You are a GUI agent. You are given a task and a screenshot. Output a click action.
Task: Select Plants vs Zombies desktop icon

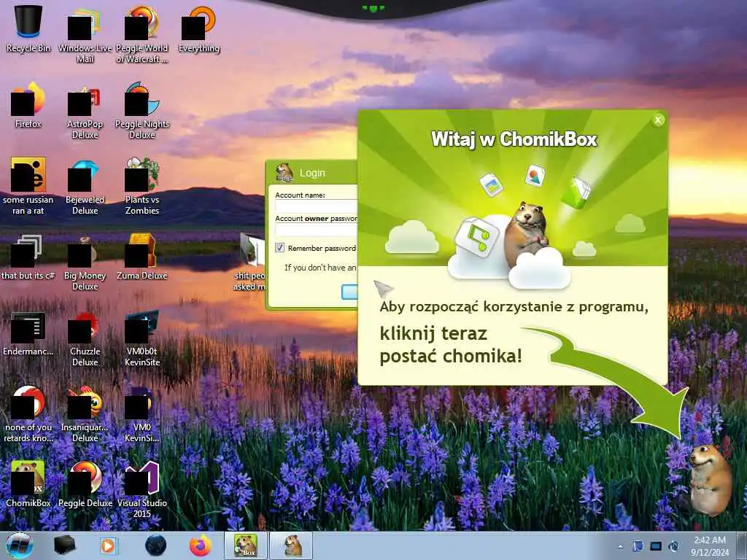[x=142, y=186]
